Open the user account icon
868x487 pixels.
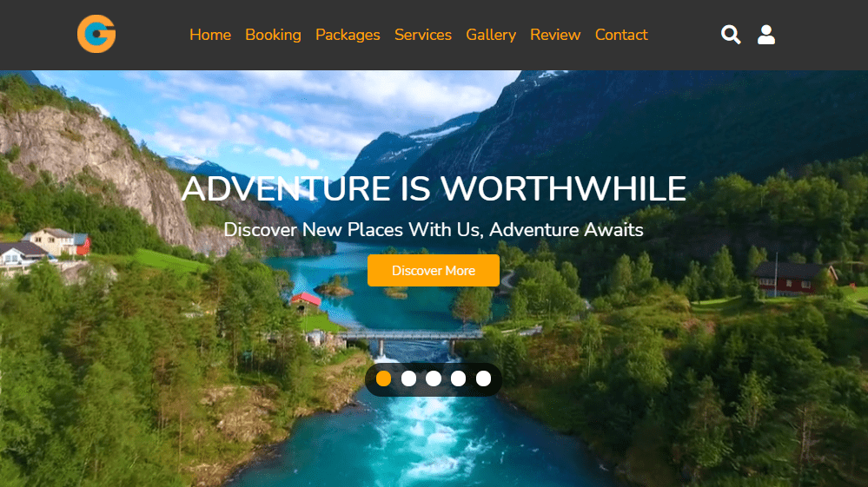coord(766,34)
